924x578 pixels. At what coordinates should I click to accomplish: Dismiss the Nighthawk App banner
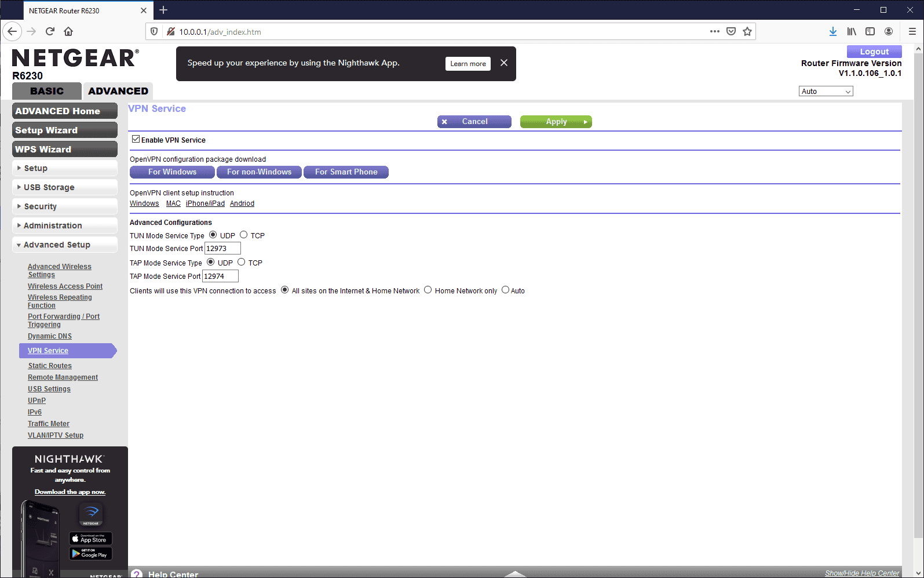[x=504, y=63]
